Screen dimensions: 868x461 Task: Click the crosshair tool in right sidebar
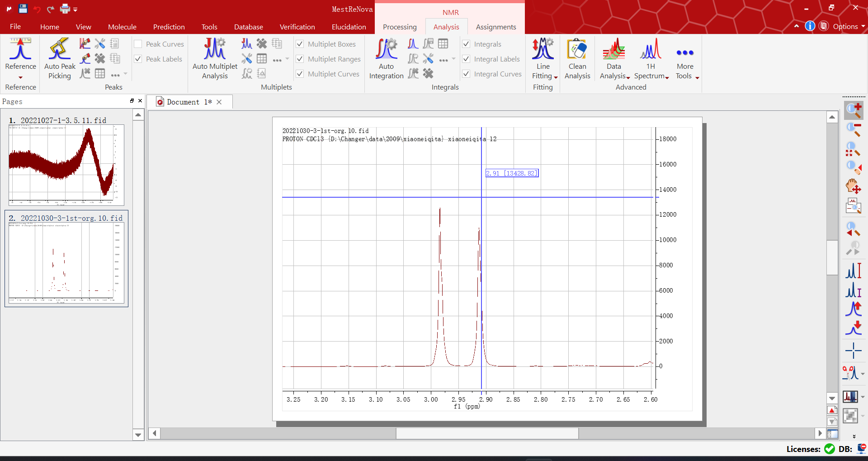coord(854,351)
